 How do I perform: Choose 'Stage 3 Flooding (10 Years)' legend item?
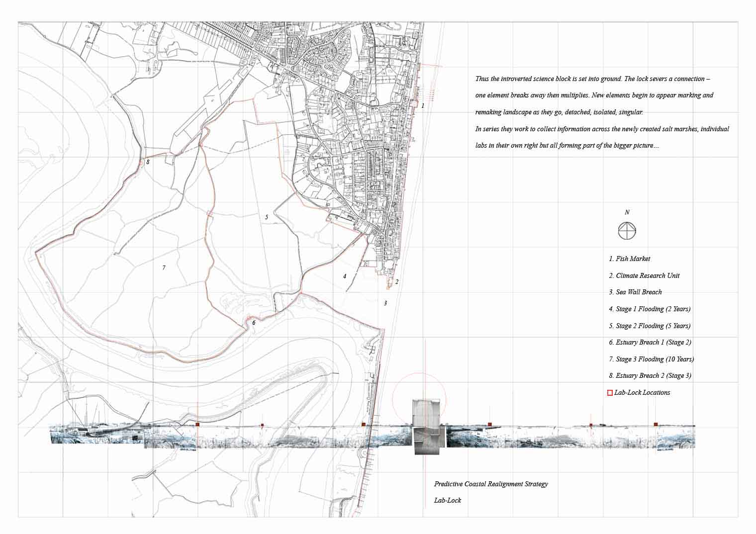[x=651, y=359]
